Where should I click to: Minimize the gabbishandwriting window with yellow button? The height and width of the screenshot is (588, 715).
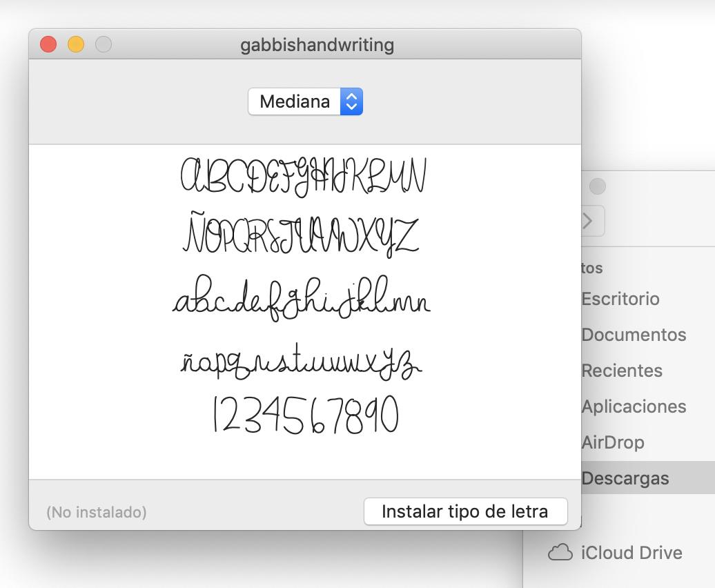76,45
